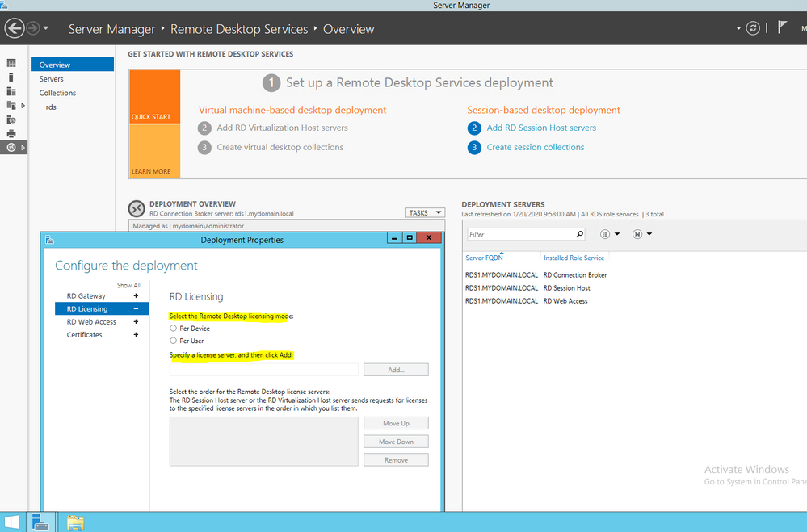This screenshot has height=532, width=807.
Task: Click the Move Down button
Action: click(396, 442)
